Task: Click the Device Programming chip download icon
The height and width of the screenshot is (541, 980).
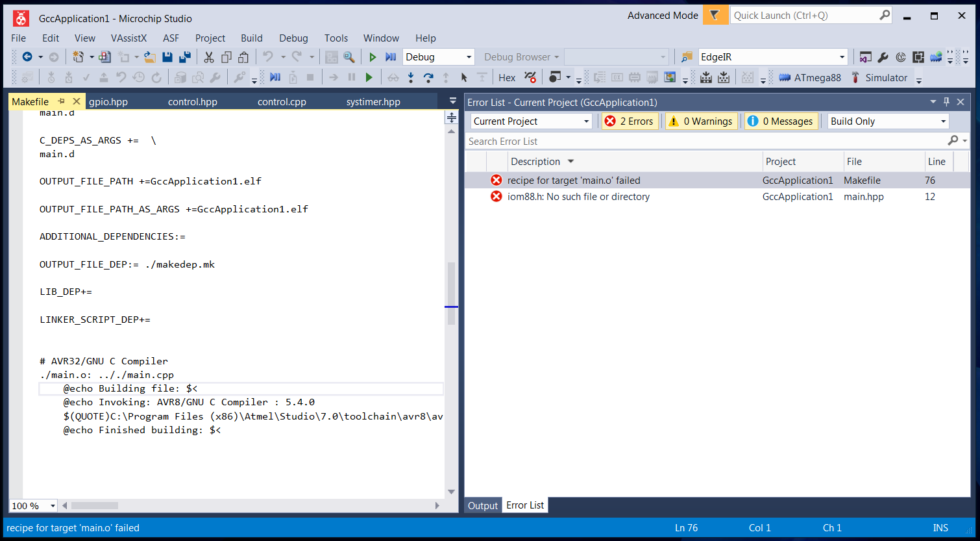Action: 706,78
